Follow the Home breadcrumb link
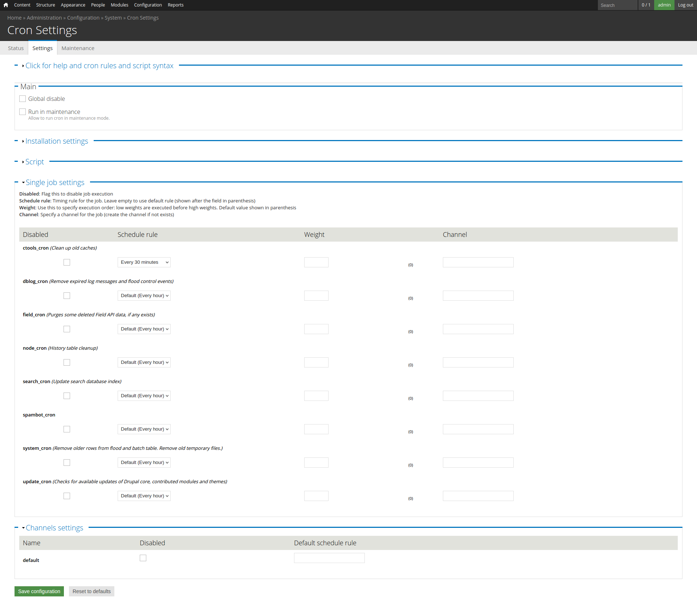 point(15,18)
